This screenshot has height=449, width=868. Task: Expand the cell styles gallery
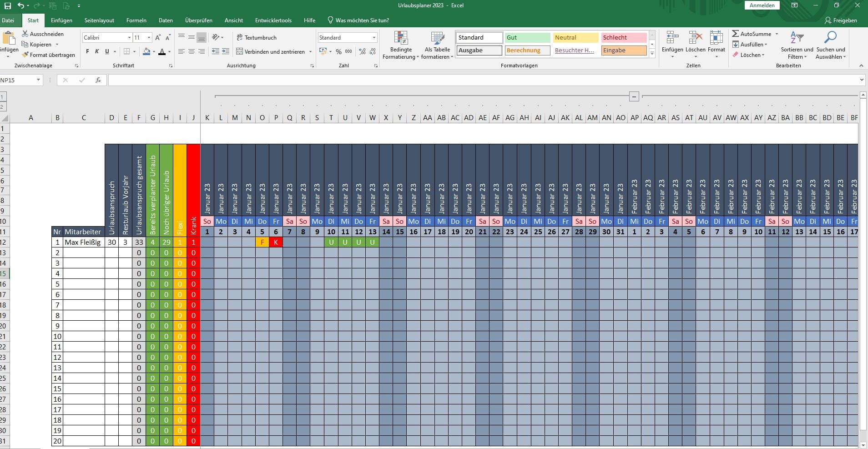(652, 53)
